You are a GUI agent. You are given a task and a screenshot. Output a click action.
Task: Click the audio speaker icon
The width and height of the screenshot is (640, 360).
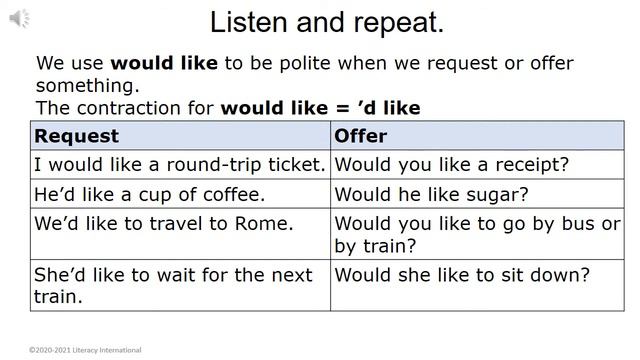click(20, 19)
